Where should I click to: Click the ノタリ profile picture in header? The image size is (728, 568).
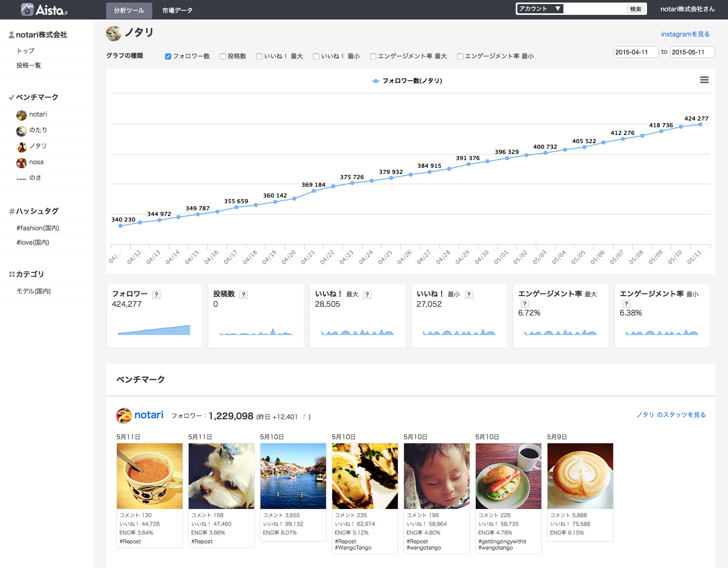pyautogui.click(x=114, y=33)
